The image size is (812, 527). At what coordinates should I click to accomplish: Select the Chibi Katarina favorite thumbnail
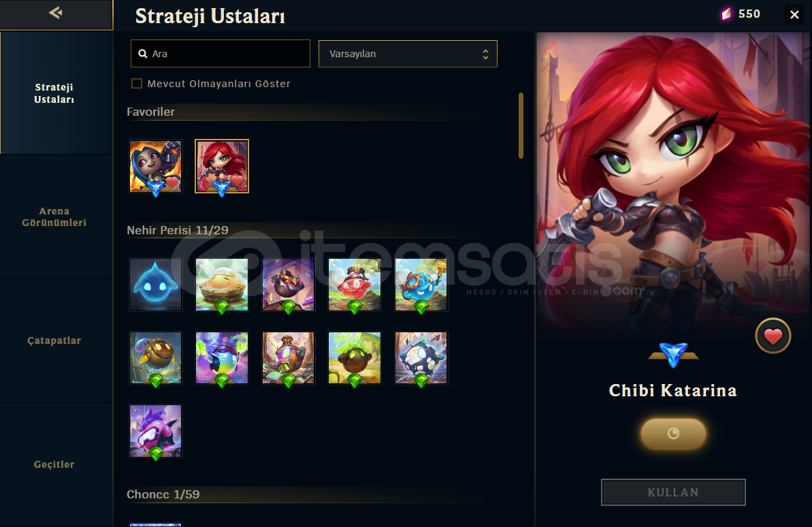(x=222, y=166)
